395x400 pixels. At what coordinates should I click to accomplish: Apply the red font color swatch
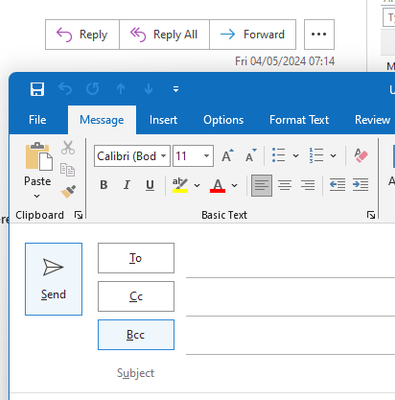pos(218,185)
